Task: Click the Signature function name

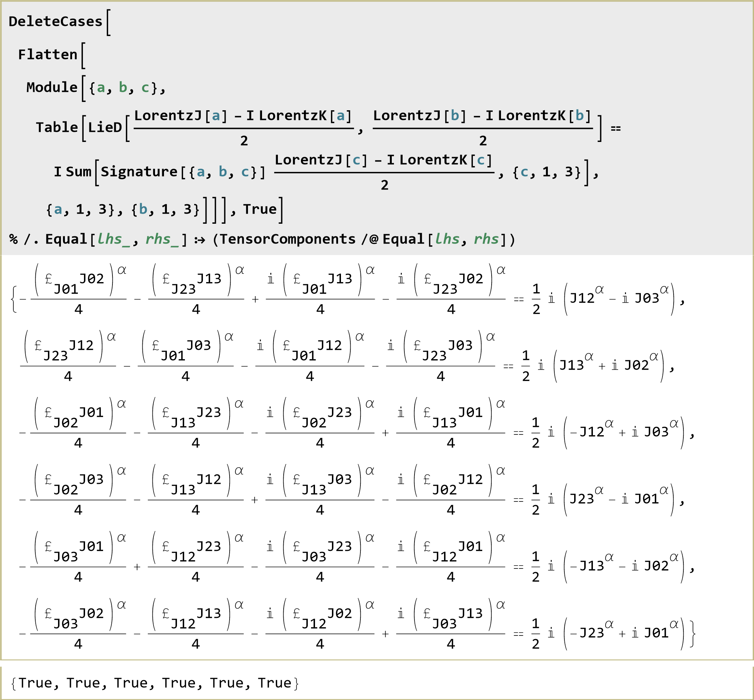Action: (139, 172)
